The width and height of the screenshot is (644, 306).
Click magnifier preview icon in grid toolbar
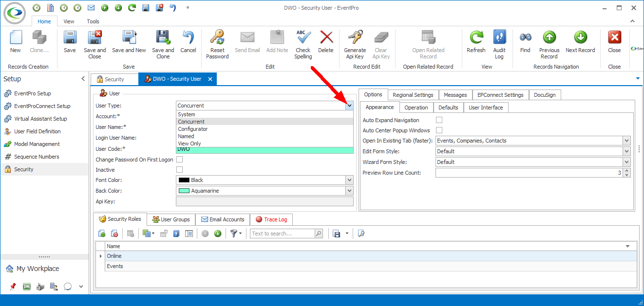tap(361, 234)
